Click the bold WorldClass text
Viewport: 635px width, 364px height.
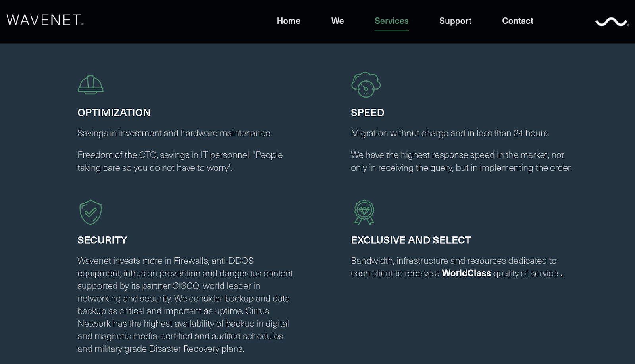pyautogui.click(x=466, y=273)
